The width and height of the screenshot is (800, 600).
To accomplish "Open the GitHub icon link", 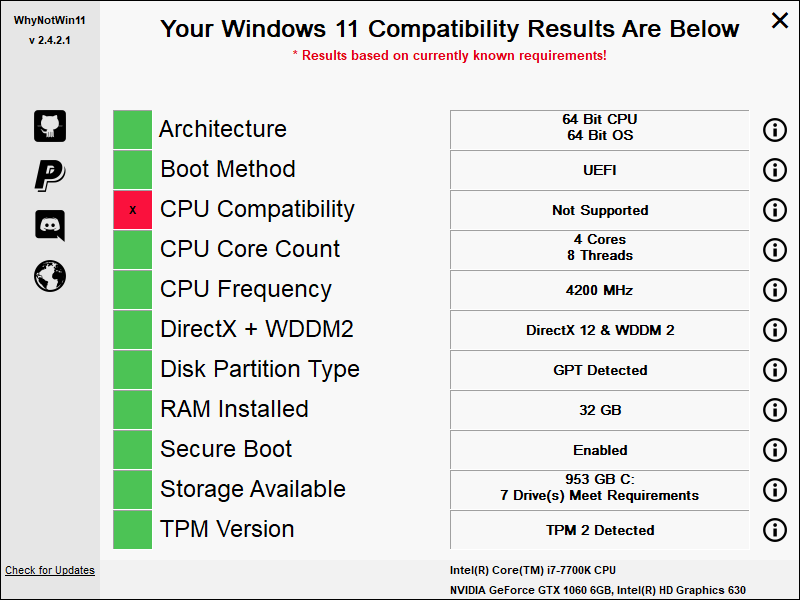I will 50,126.
